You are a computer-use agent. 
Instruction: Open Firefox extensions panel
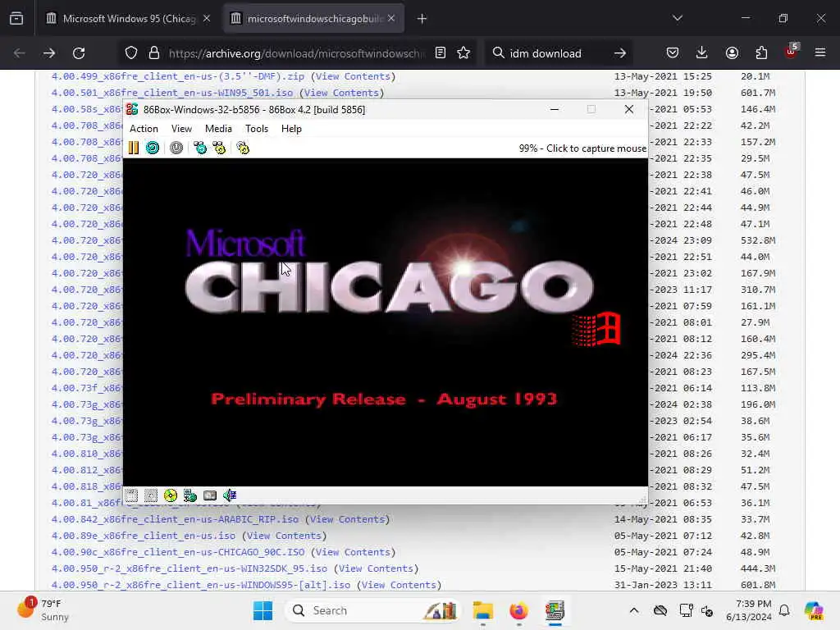(x=761, y=52)
